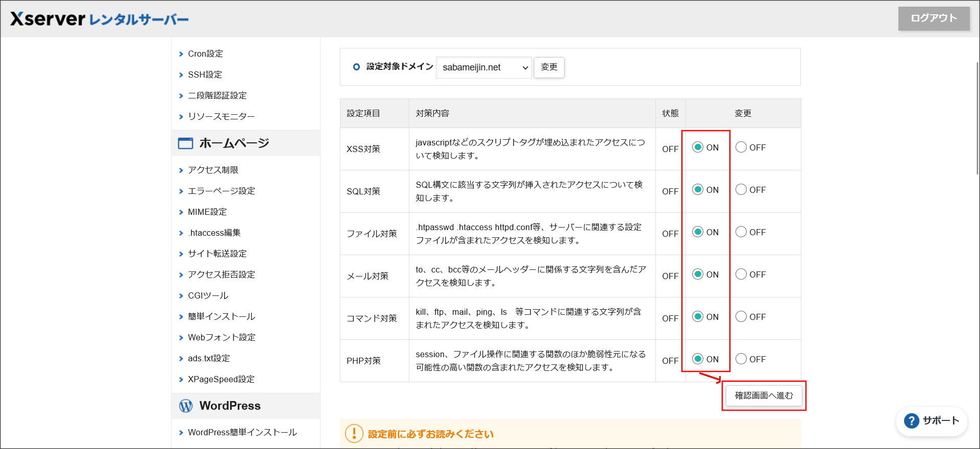Open 二段階認証設定 menu item
The width and height of the screenshot is (980, 449).
217,95
